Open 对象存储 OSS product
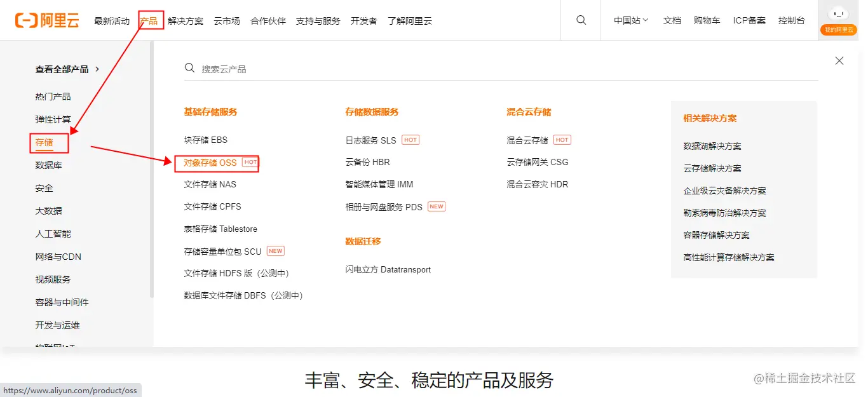This screenshot has width=868, height=397. point(210,163)
